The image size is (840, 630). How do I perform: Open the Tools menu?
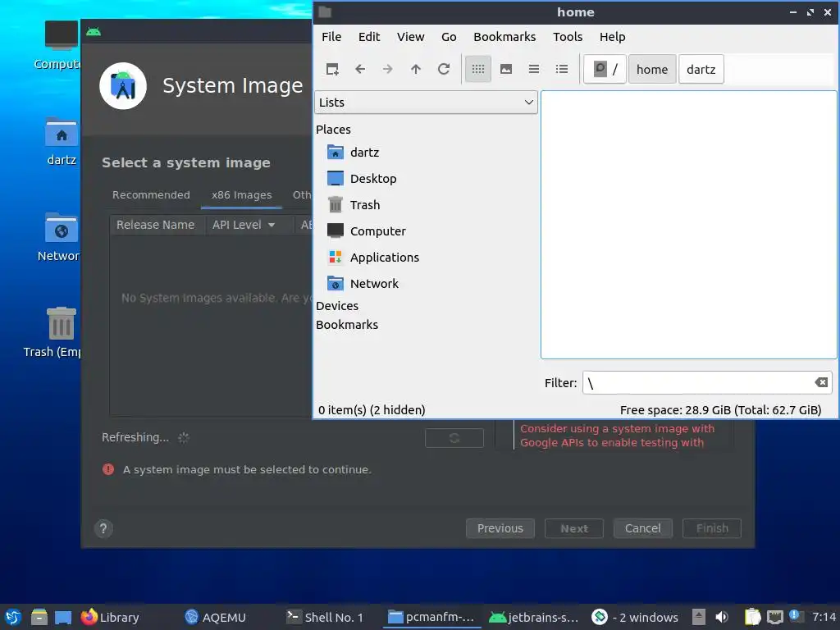(568, 37)
